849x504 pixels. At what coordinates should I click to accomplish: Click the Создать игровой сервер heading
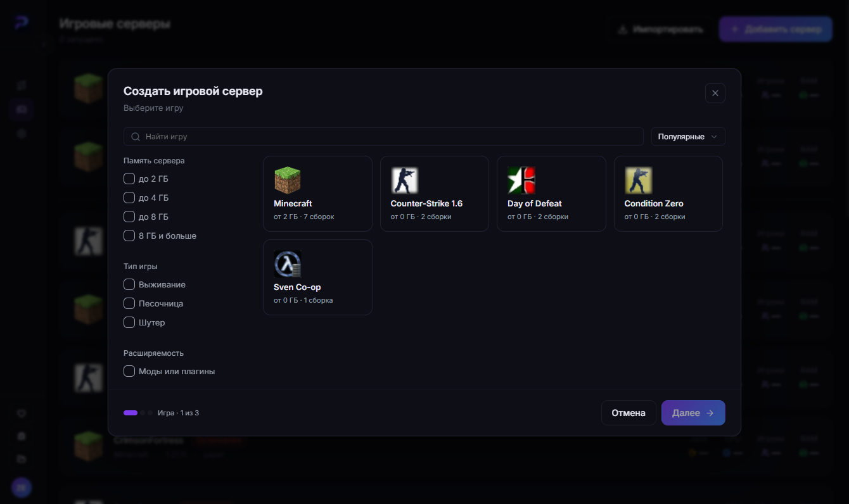coord(193,91)
